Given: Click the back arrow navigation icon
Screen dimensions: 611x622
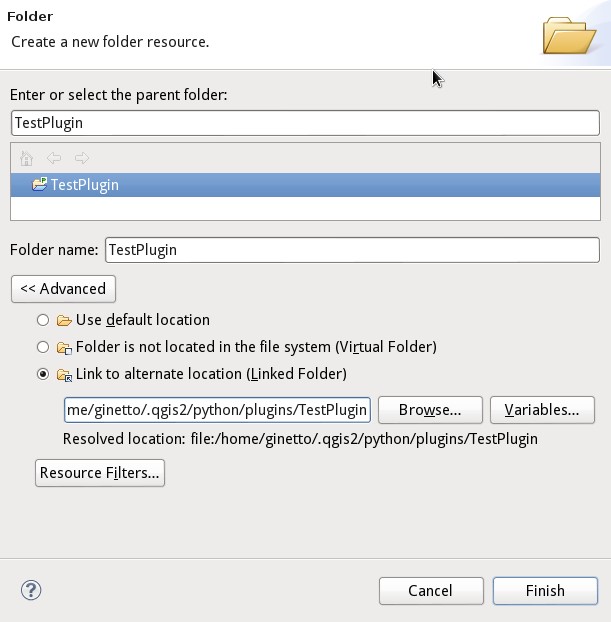Looking at the screenshot, I should click(54, 158).
